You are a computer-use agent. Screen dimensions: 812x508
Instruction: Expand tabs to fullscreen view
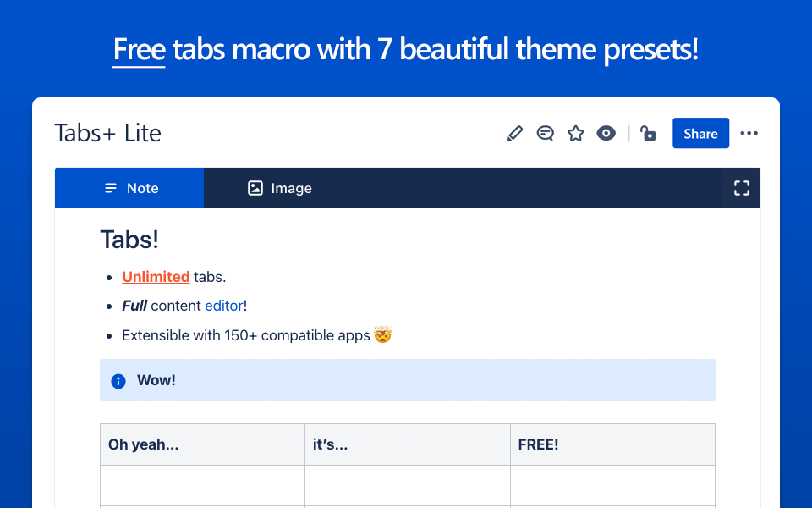pyautogui.click(x=742, y=188)
